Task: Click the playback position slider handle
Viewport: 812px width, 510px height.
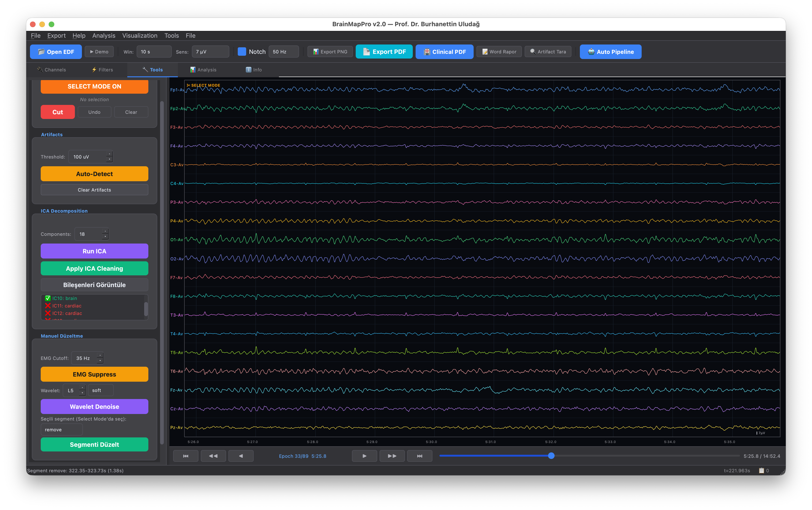Action: pos(552,456)
